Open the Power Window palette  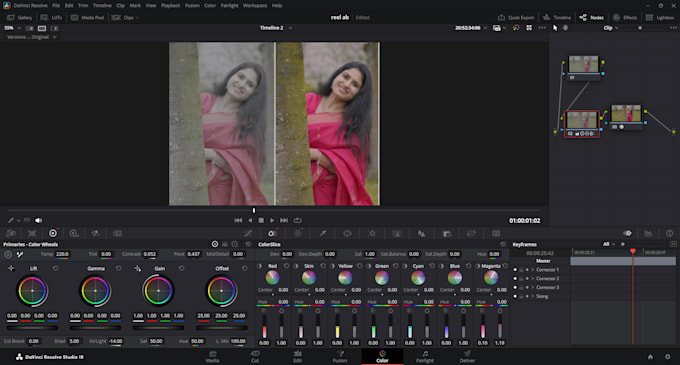coord(347,233)
